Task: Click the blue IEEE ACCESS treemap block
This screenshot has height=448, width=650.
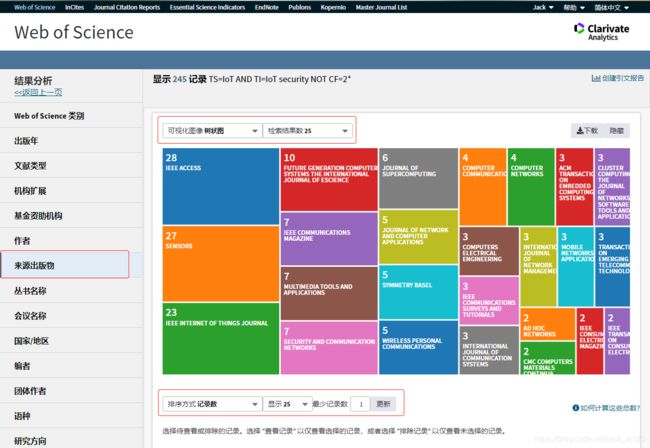Action: 221,186
